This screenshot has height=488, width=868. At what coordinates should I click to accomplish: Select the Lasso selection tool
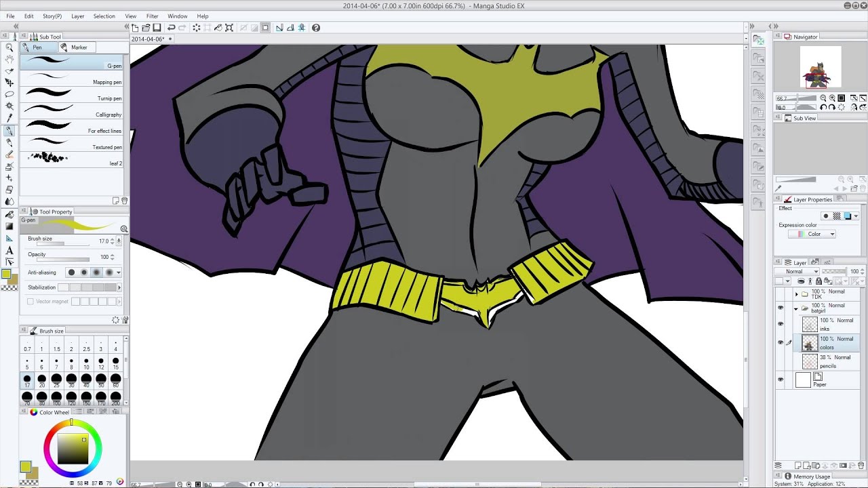(9, 94)
